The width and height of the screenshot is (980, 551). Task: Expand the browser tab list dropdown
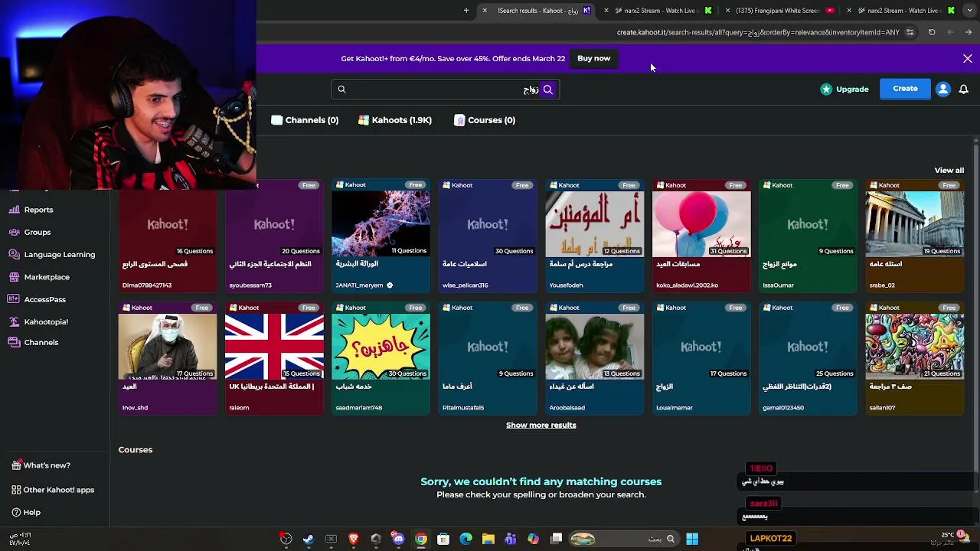(969, 11)
